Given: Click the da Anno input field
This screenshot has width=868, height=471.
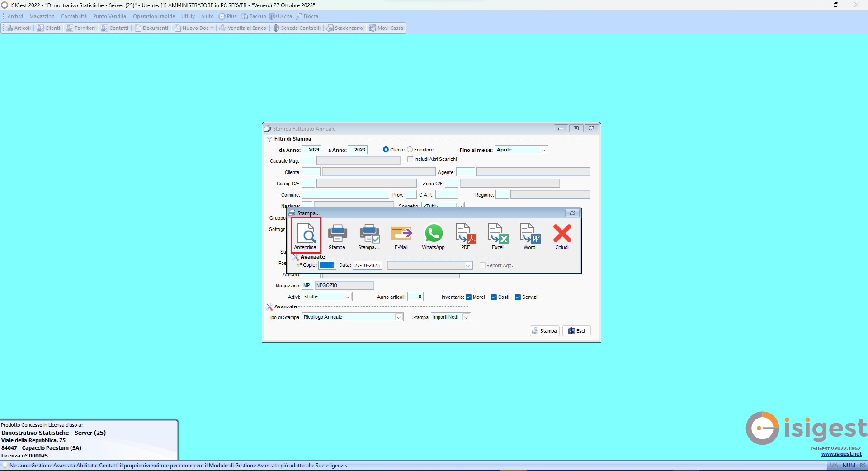Looking at the screenshot, I should pos(311,150).
